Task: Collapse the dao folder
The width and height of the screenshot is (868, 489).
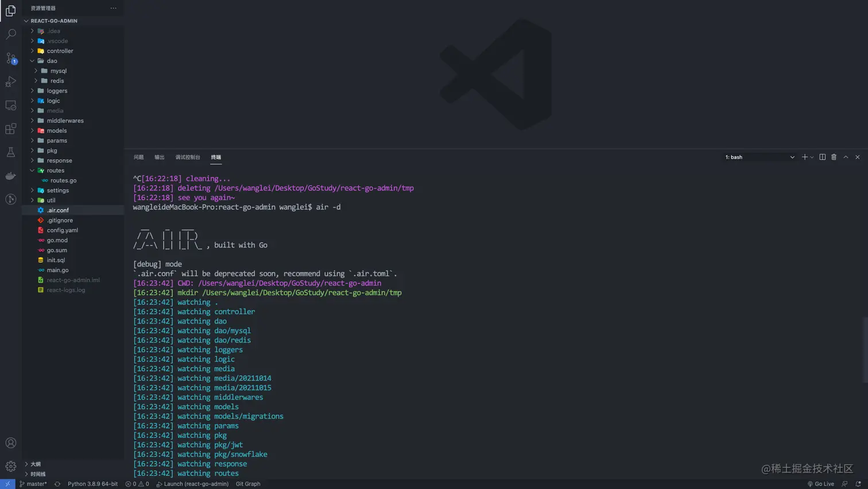Action: [52, 61]
